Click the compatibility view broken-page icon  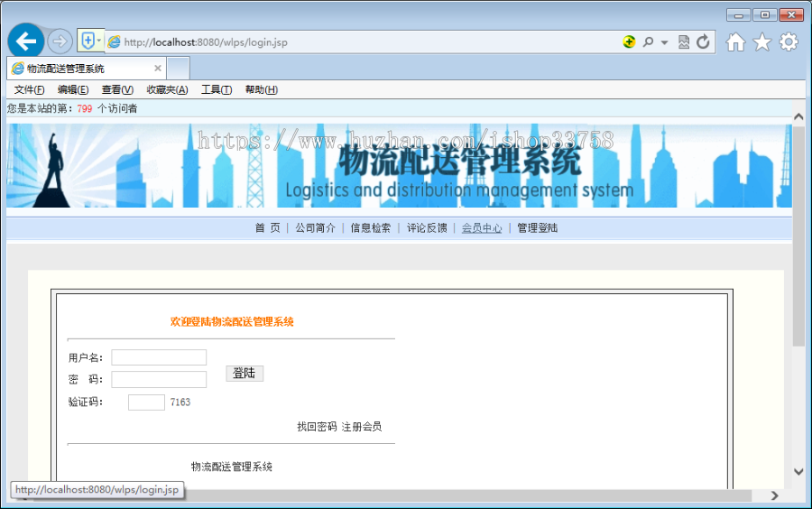pyautogui.click(x=684, y=42)
